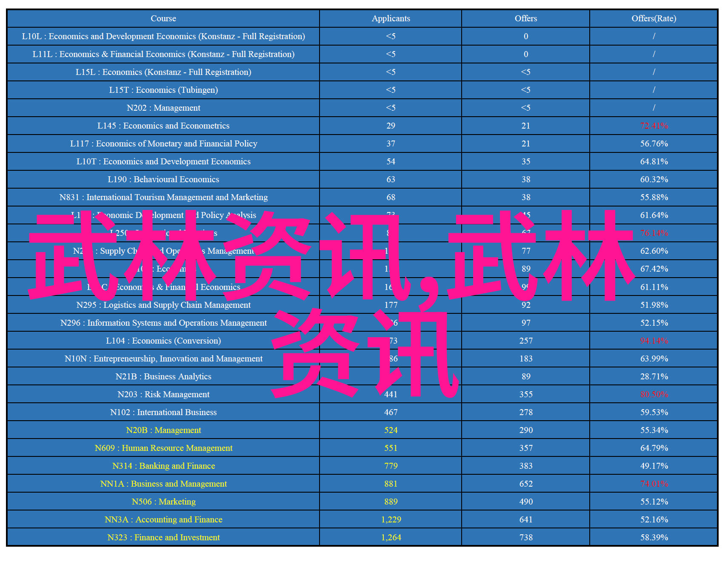Select N314 Banking and Finance cell
Image resolution: width=728 pixels, height=585 pixels.
(163, 466)
